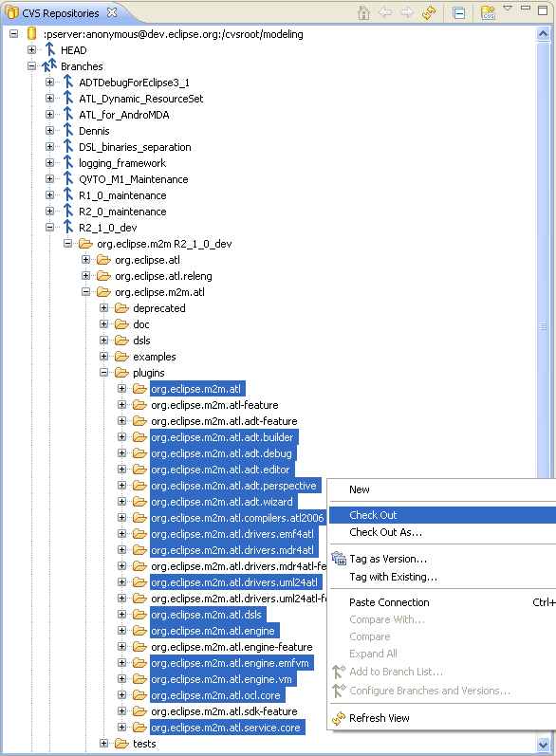Select Tag with Existing… menu entry
This screenshot has width=556, height=756.
pos(442,577)
